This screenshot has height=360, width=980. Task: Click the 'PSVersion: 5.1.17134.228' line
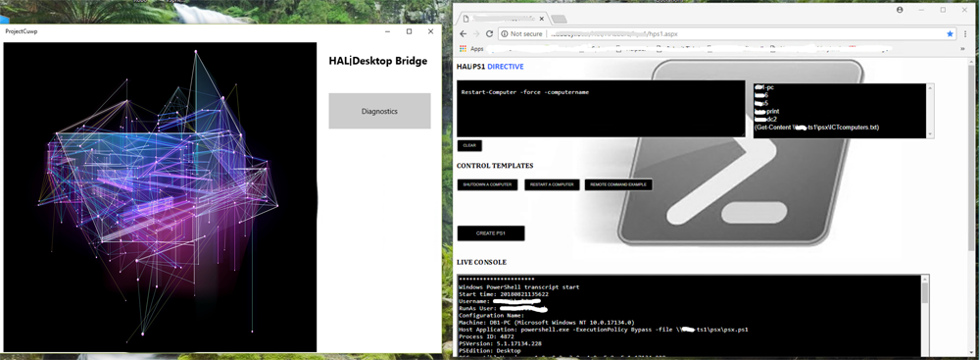(500, 342)
